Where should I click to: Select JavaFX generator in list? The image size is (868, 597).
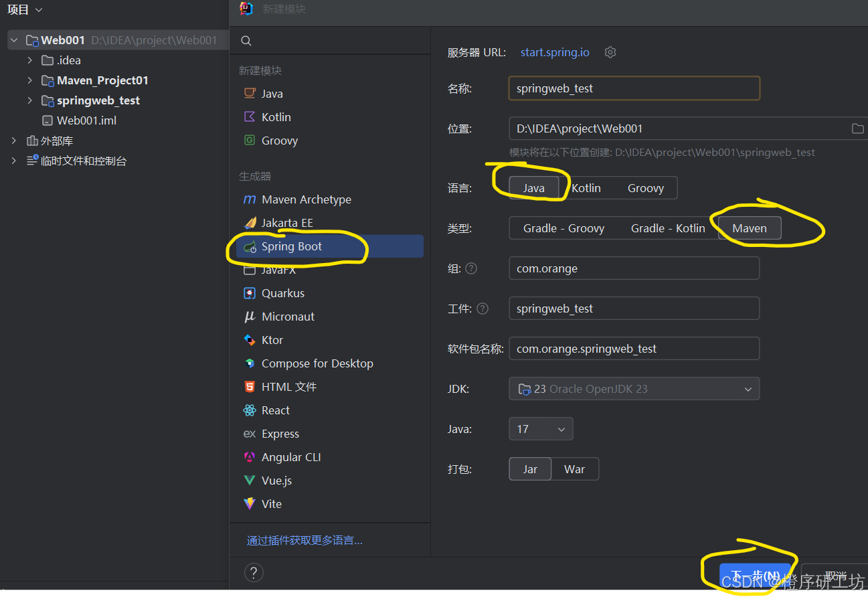(x=331, y=270)
